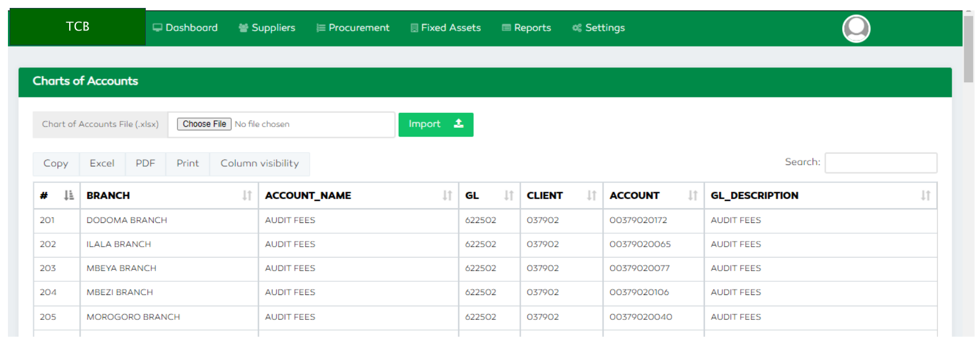
Task: Open the Suppliers menu
Action: coord(267,28)
